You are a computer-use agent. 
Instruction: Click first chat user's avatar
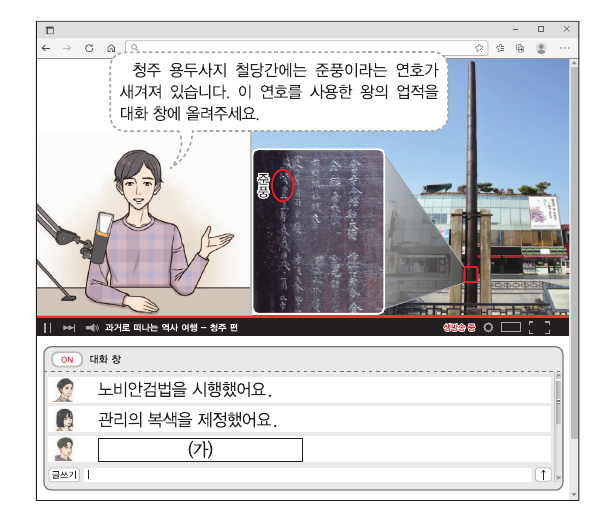point(64,390)
